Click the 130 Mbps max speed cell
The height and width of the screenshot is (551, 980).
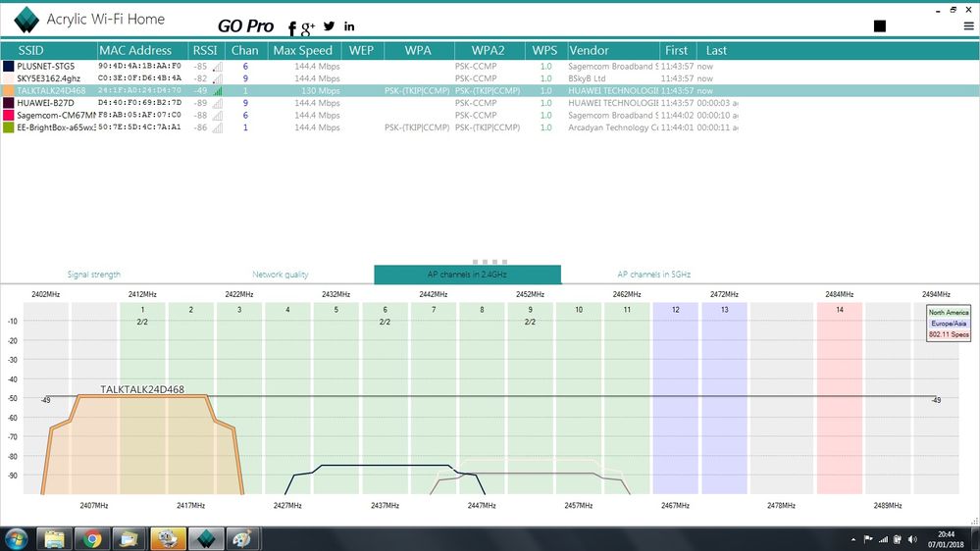pyautogui.click(x=321, y=90)
